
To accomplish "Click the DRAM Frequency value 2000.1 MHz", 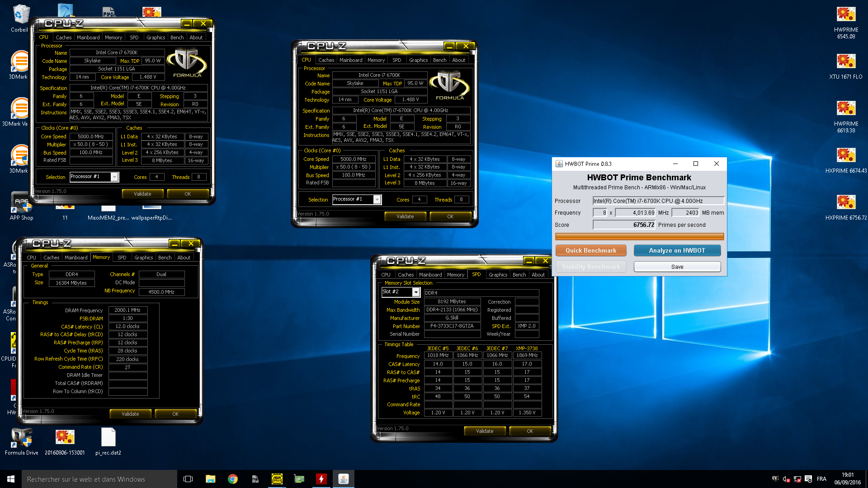I will [128, 310].
